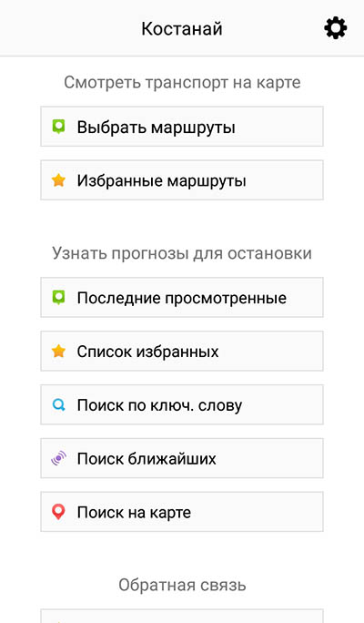Screen dimensions: 364x623
Task: Click blue magnifier icon for keyword search
Action: (x=59, y=405)
